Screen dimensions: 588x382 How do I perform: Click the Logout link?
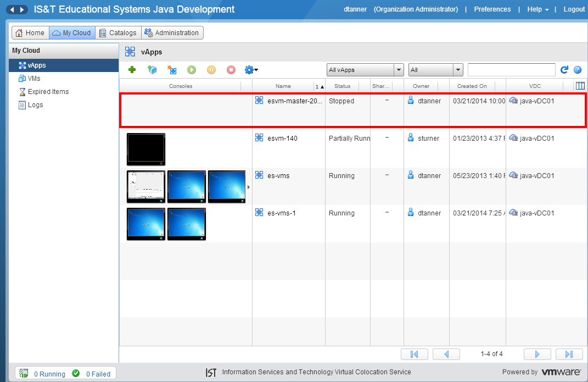pyautogui.click(x=574, y=9)
